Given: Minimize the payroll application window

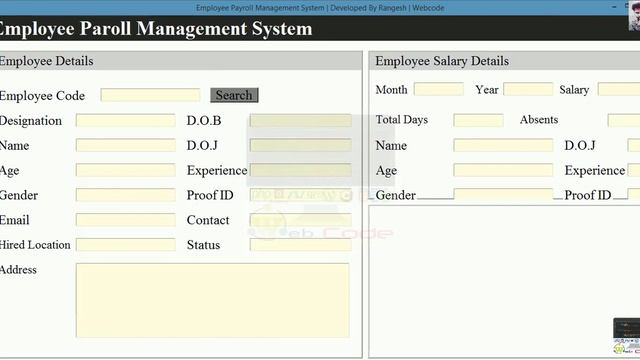Looking at the screenshot, I should click(614, 7).
